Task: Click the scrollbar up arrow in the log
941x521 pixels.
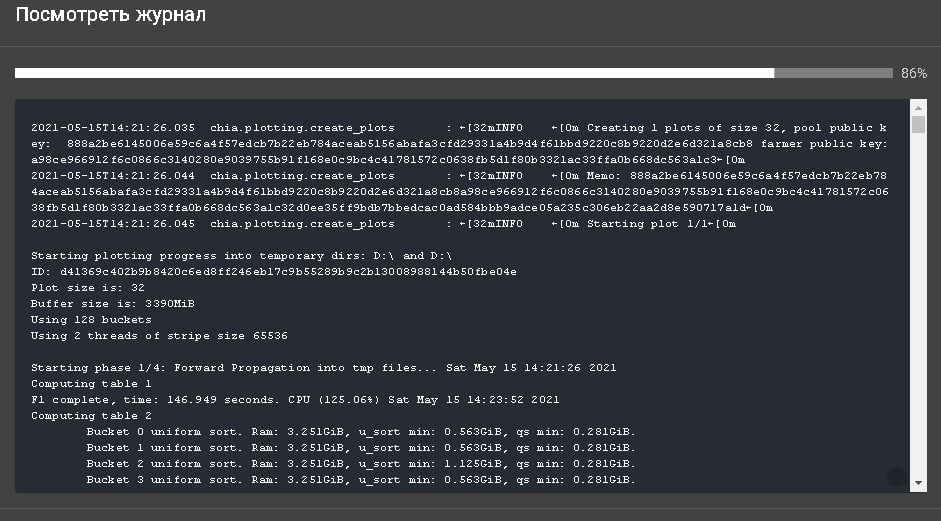Action: coord(918,106)
